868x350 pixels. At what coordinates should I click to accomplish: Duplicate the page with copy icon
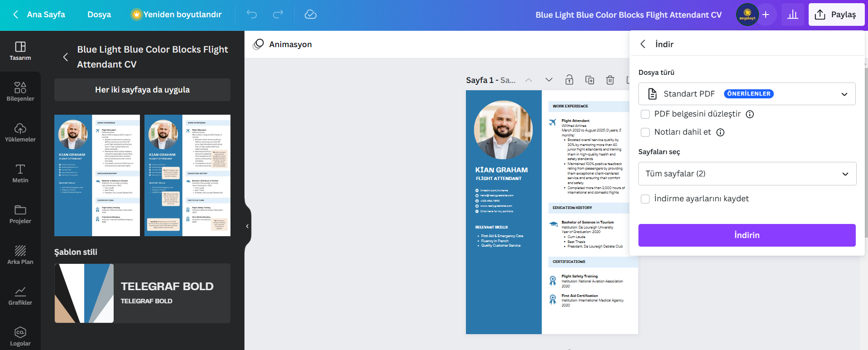(x=590, y=80)
